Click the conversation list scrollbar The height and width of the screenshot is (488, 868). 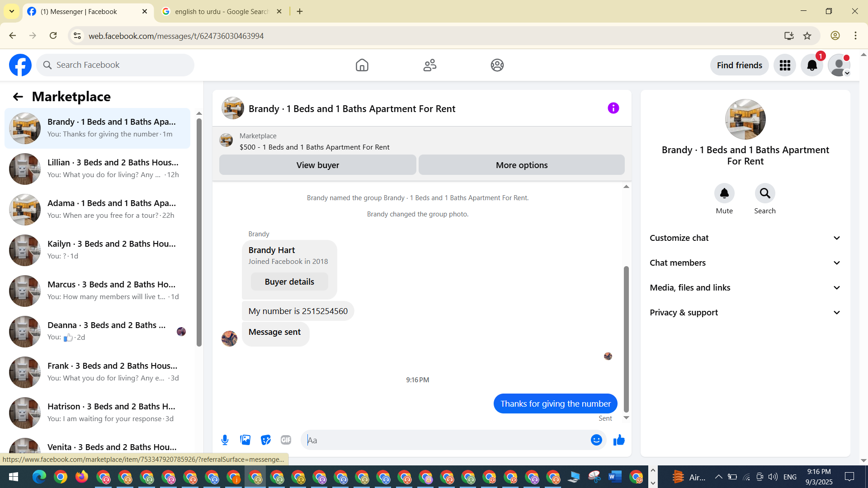199,232
